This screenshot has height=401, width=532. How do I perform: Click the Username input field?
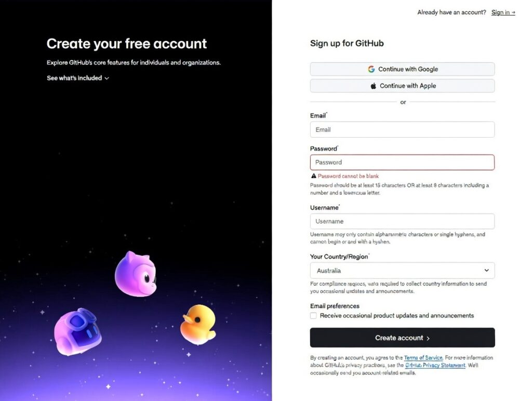tap(403, 221)
